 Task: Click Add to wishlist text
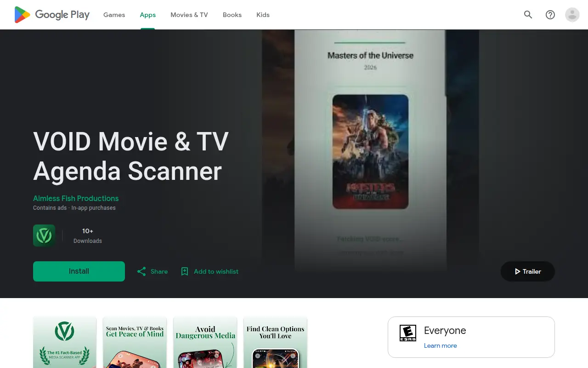(x=216, y=271)
